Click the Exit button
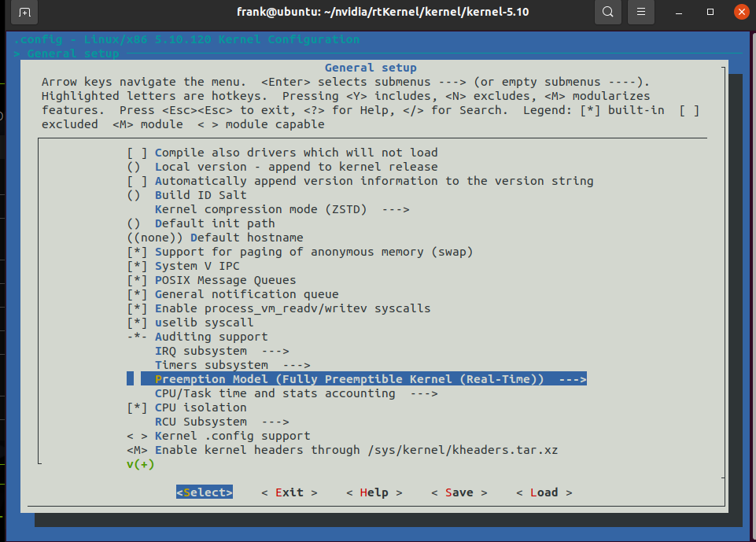This screenshot has width=756, height=542. tap(289, 492)
